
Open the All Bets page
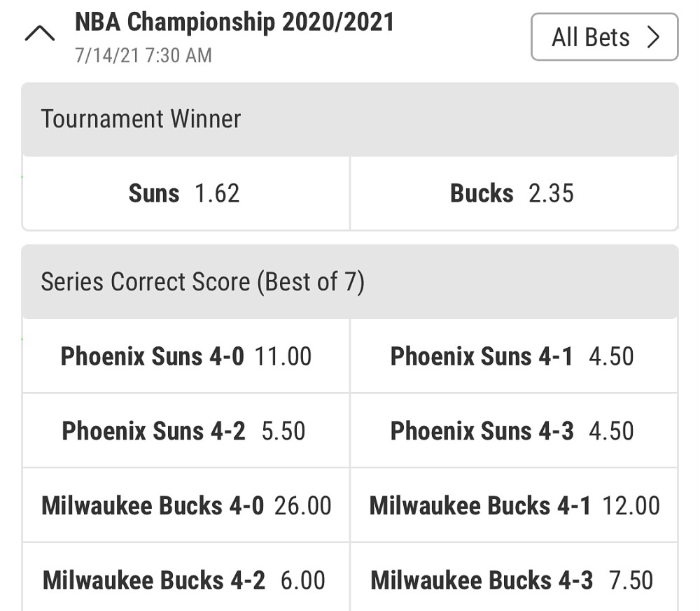(x=604, y=37)
